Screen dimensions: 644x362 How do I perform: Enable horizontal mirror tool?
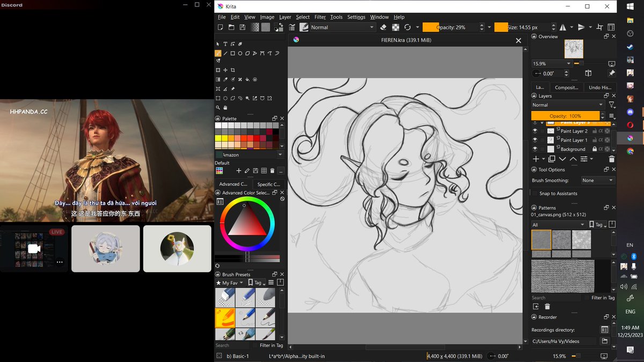click(563, 27)
